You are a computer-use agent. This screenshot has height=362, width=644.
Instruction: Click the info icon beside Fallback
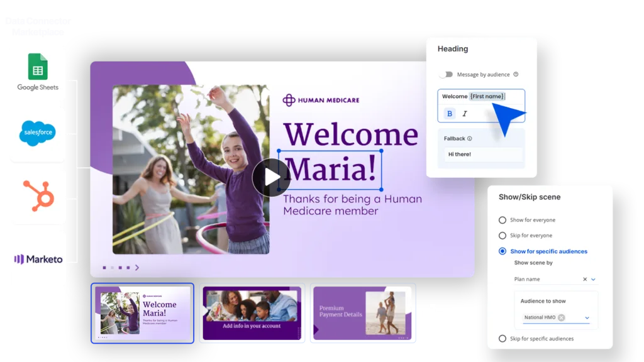(x=470, y=139)
